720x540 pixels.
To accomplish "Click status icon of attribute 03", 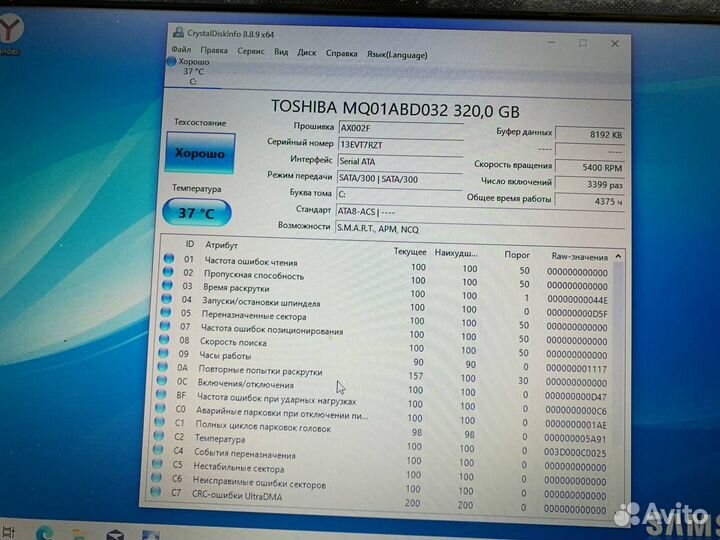I will pyautogui.click(x=168, y=286).
